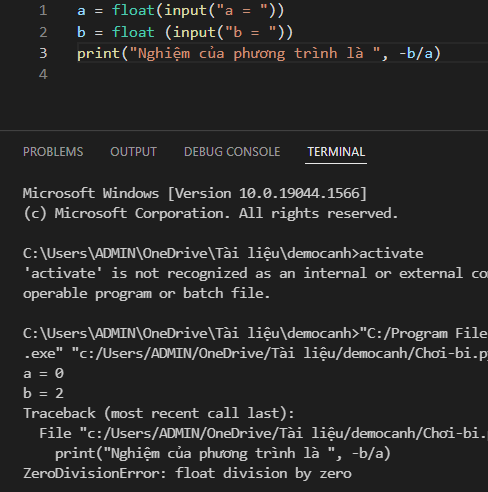Image resolution: width=488 pixels, height=492 pixels.
Task: Click line number 3 in editor
Action: coord(43,53)
